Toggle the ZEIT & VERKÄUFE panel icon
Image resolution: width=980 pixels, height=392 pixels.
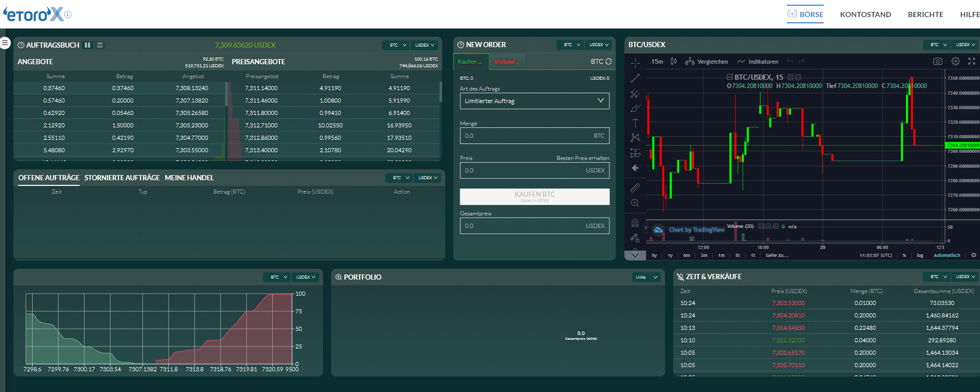click(680, 277)
